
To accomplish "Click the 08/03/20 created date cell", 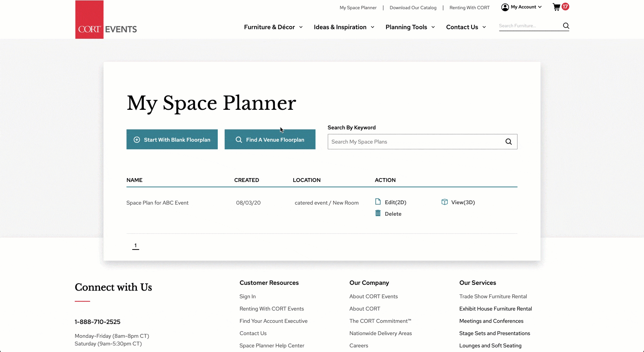I will pos(248,203).
